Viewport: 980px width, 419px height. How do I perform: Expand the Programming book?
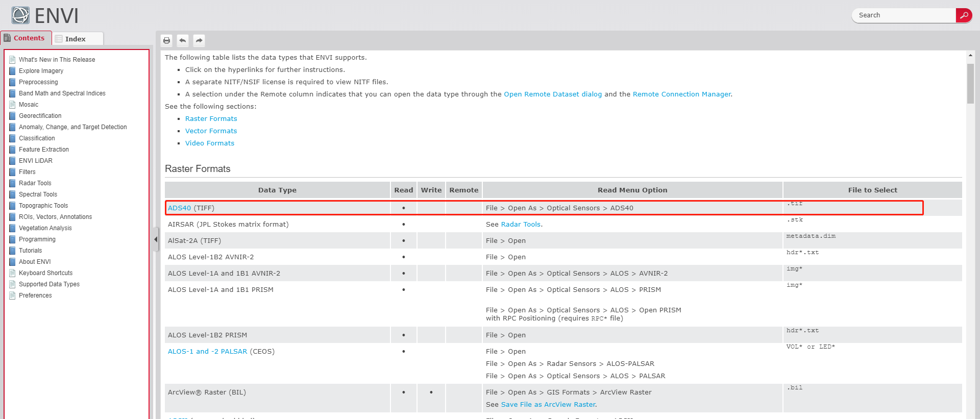point(37,239)
